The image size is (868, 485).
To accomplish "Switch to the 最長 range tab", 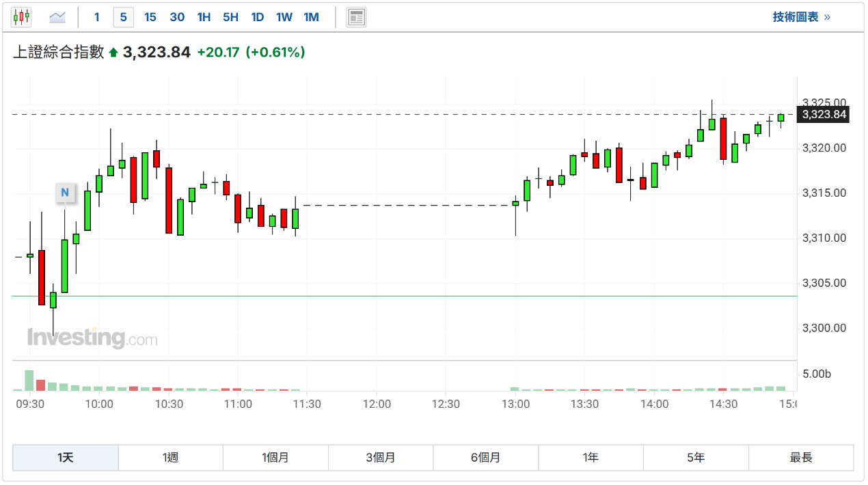I will coord(801,458).
